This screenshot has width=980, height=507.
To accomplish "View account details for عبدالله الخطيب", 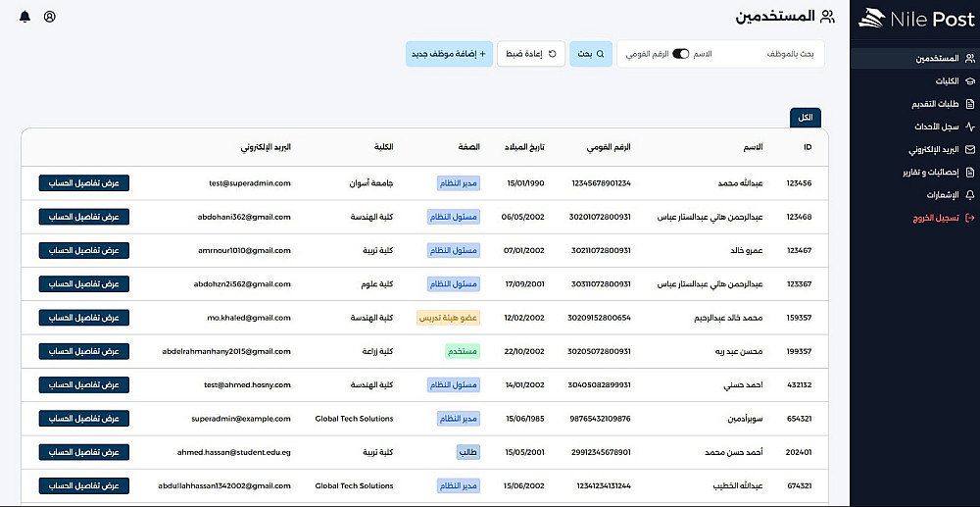I will [83, 485].
